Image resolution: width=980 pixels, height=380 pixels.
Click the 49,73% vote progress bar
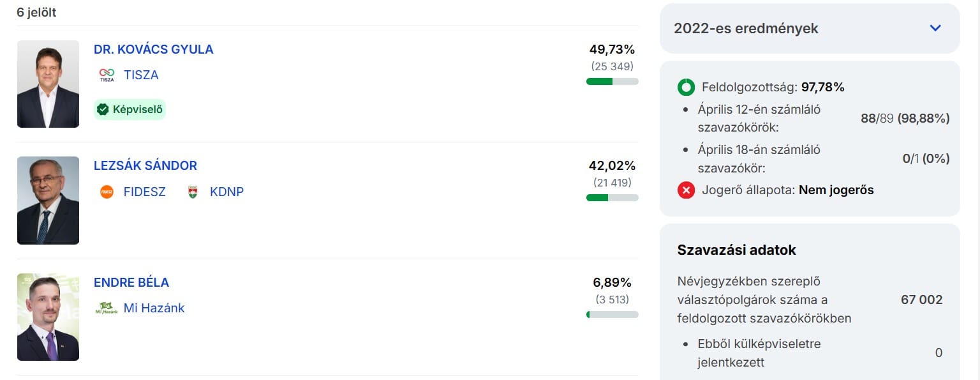coord(612,81)
